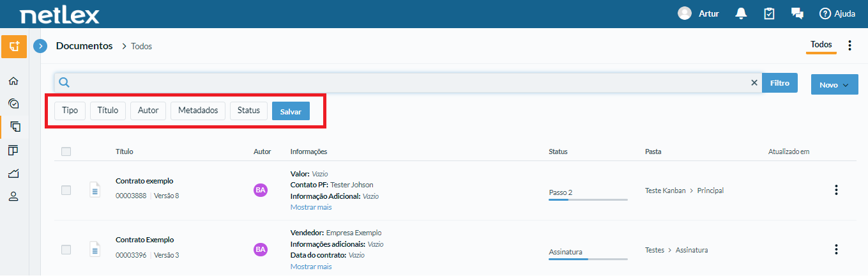Image resolution: width=868 pixels, height=280 pixels.
Task: Open the reports chart sidebar icon
Action: click(x=13, y=173)
